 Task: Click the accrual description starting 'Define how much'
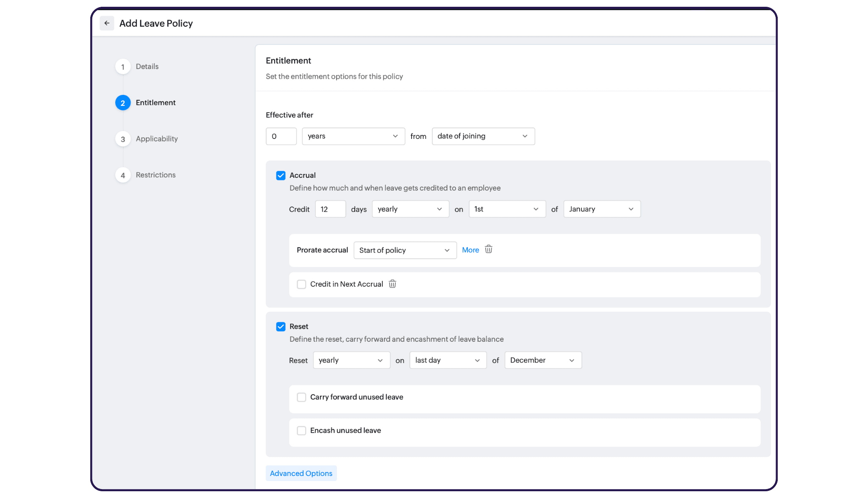pyautogui.click(x=395, y=188)
